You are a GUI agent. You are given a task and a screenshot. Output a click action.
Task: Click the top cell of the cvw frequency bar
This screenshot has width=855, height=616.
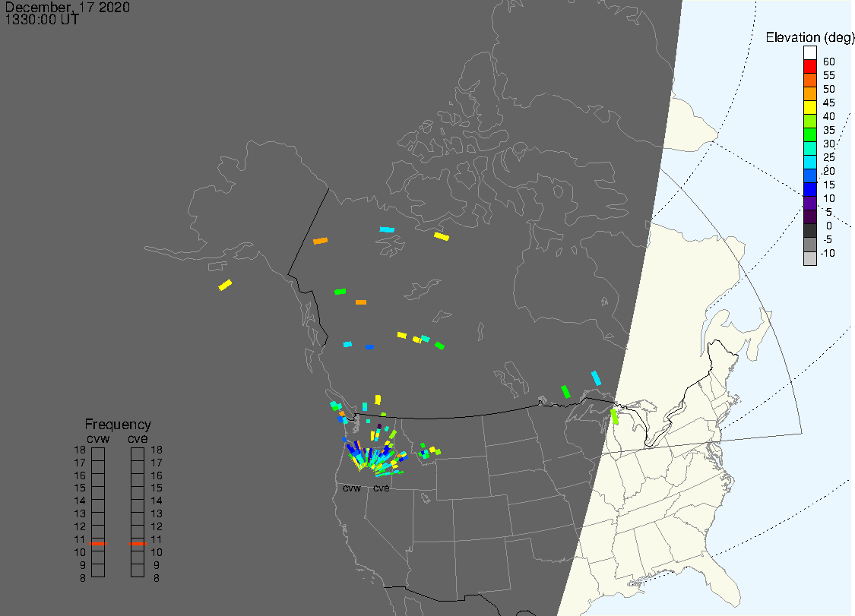98,454
